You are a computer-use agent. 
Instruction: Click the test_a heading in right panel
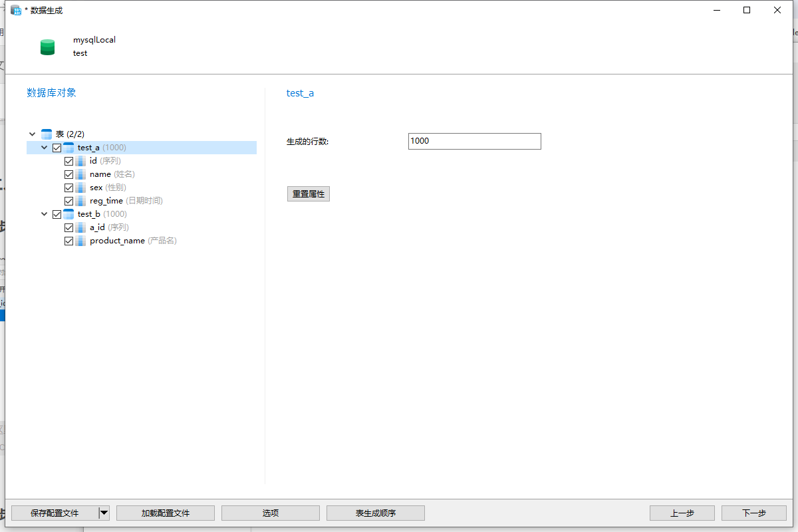[300, 93]
